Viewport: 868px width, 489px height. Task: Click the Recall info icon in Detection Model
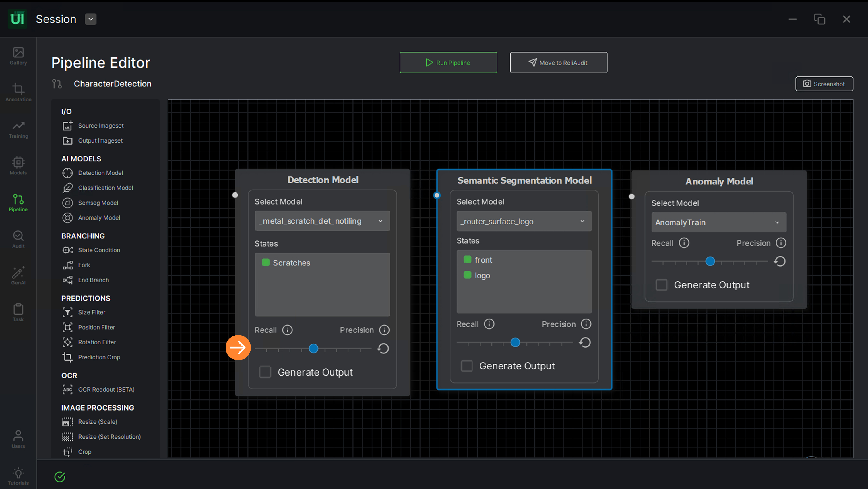click(x=287, y=330)
